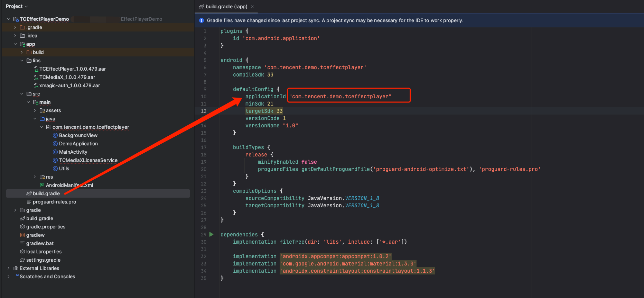Click the app build.gradle elephant icon
644x298 pixels.
tap(29, 193)
